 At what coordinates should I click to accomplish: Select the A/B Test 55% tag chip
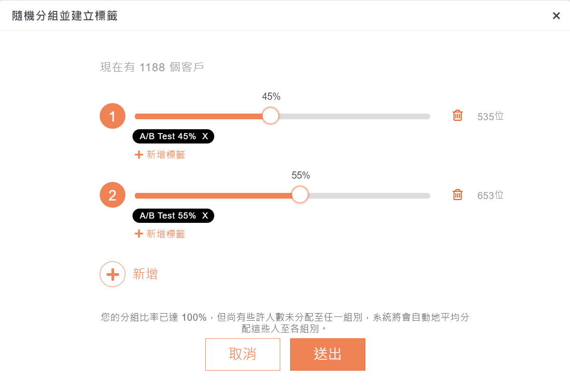coord(167,216)
